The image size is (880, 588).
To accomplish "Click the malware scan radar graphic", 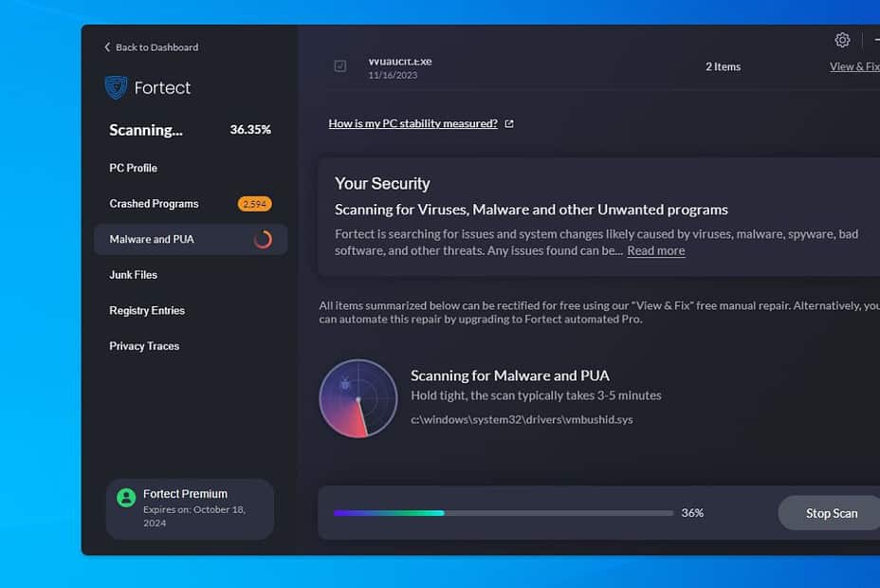I will click(357, 398).
